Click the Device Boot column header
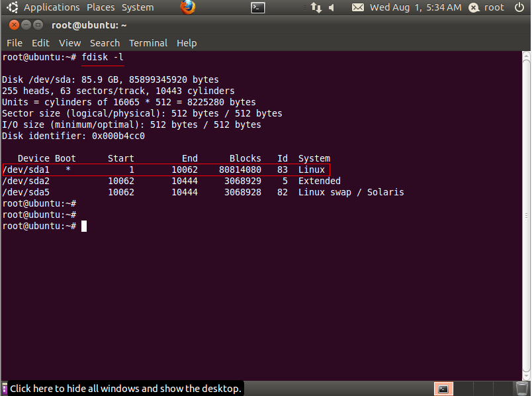The width and height of the screenshot is (532, 396). (x=46, y=159)
